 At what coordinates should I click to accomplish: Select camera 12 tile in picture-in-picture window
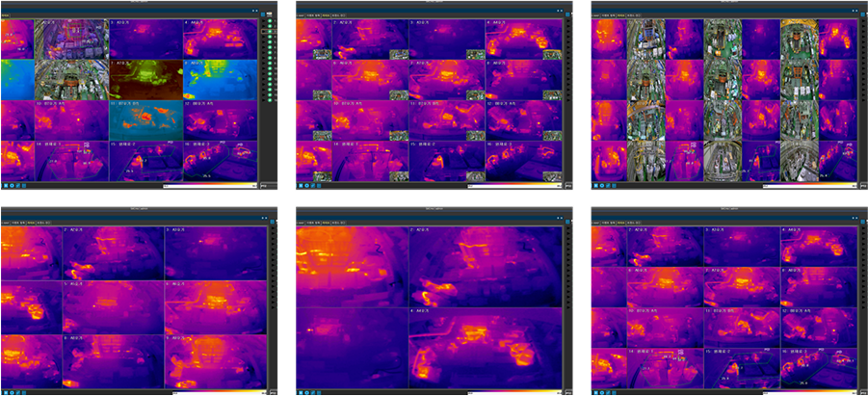tap(524, 120)
